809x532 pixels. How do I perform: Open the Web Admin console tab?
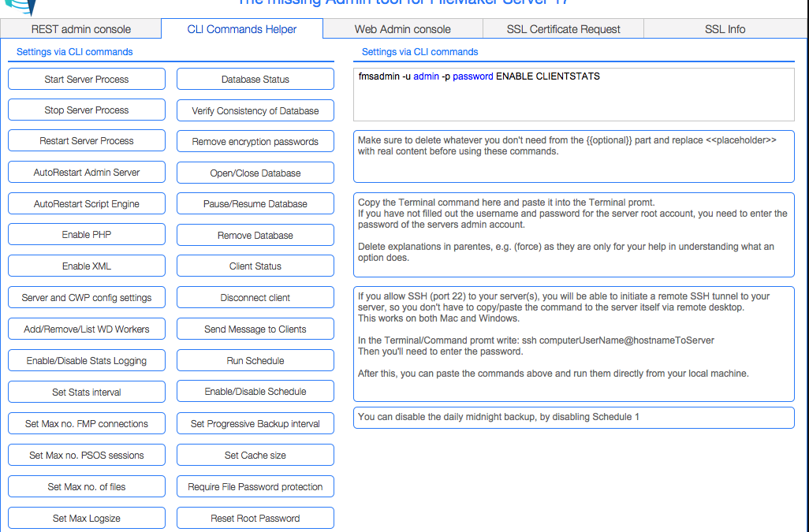click(402, 29)
